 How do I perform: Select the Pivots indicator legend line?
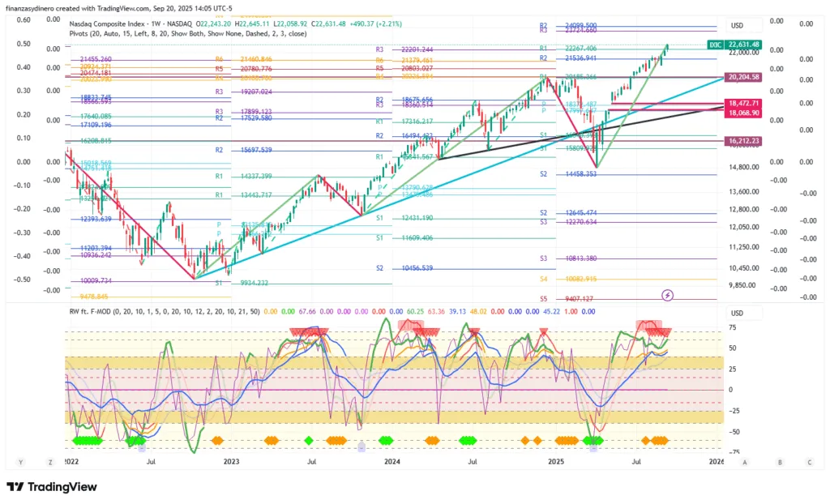coord(188,33)
